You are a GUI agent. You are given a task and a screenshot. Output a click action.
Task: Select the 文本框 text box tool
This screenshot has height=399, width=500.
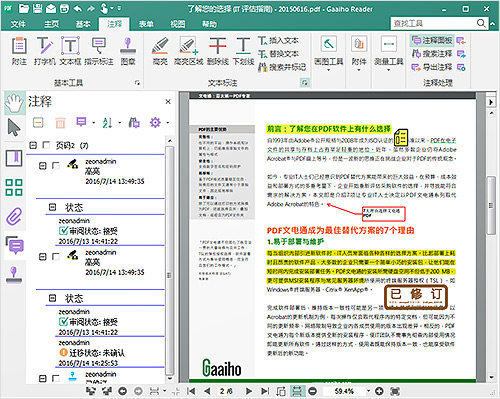click(70, 51)
